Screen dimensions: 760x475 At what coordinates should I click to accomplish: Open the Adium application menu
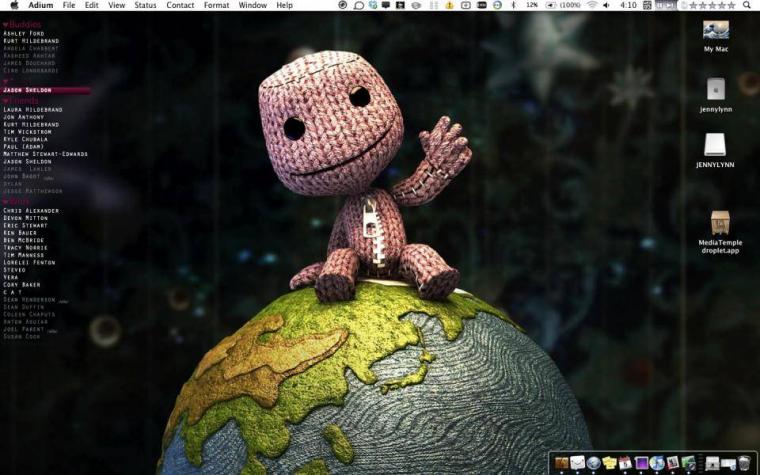click(x=41, y=5)
